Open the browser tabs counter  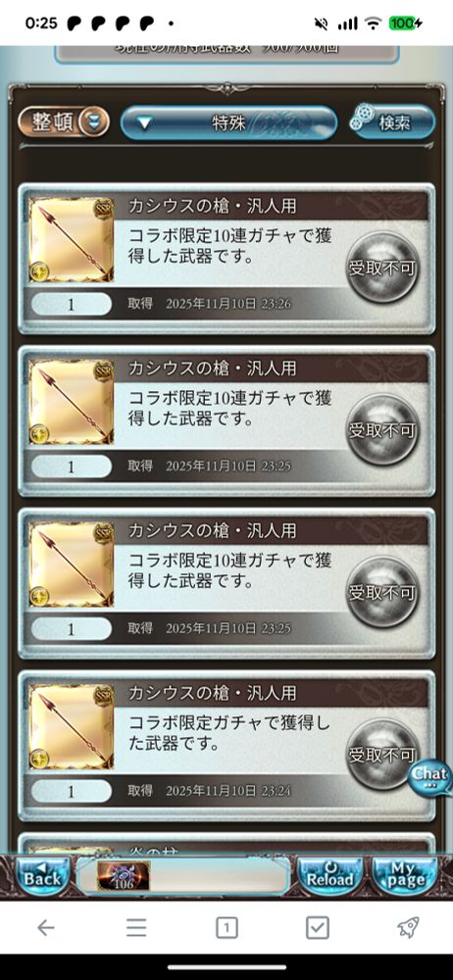click(x=226, y=927)
